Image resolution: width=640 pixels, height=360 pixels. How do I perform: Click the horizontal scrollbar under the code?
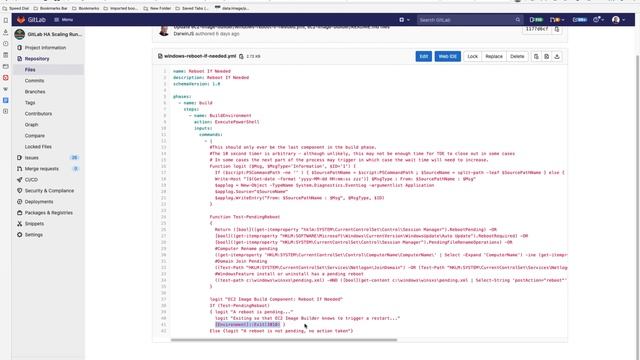click(284, 340)
